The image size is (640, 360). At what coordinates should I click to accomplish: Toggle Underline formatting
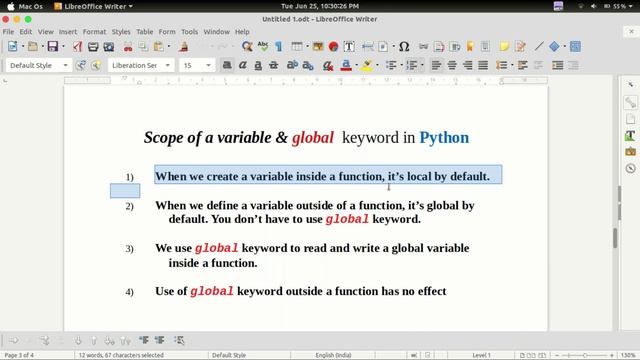(x=258, y=65)
